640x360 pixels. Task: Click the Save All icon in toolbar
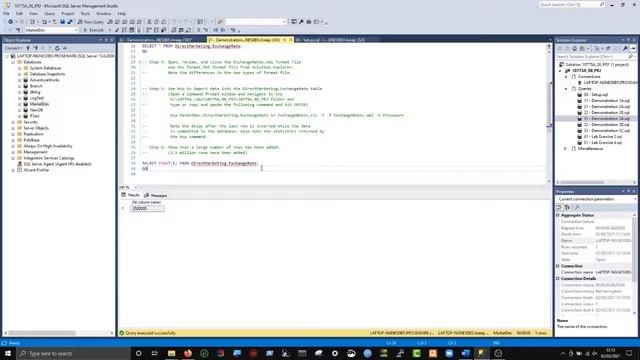click(x=70, y=22)
